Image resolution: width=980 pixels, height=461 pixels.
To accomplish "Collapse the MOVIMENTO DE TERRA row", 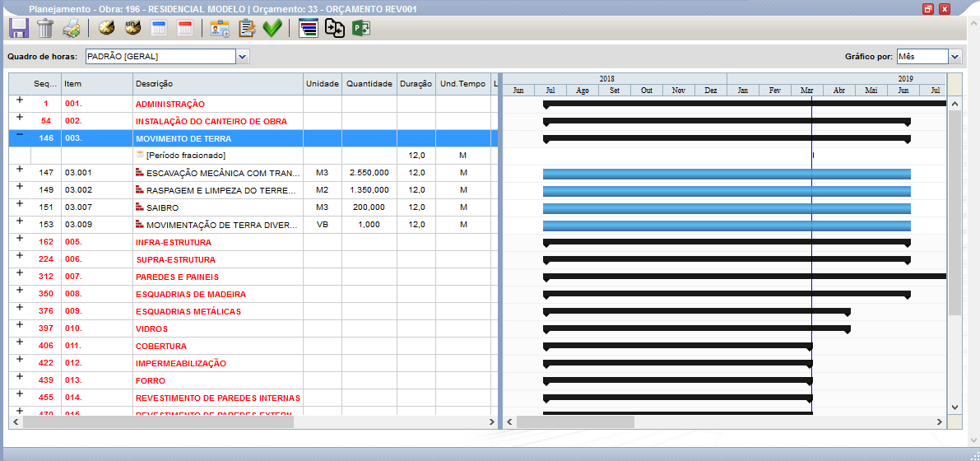I will (20, 134).
